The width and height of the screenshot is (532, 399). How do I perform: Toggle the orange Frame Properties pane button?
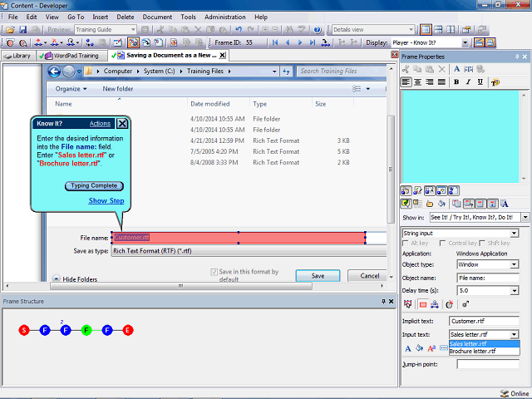tap(479, 42)
